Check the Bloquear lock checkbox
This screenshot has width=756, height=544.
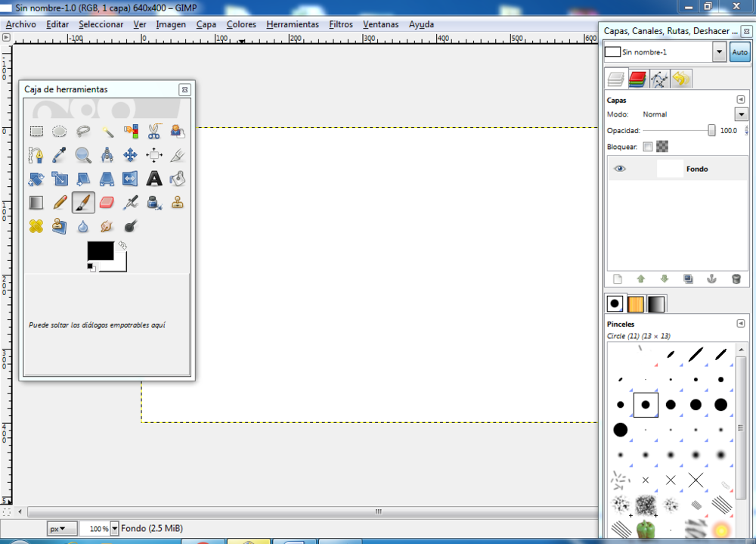648,147
